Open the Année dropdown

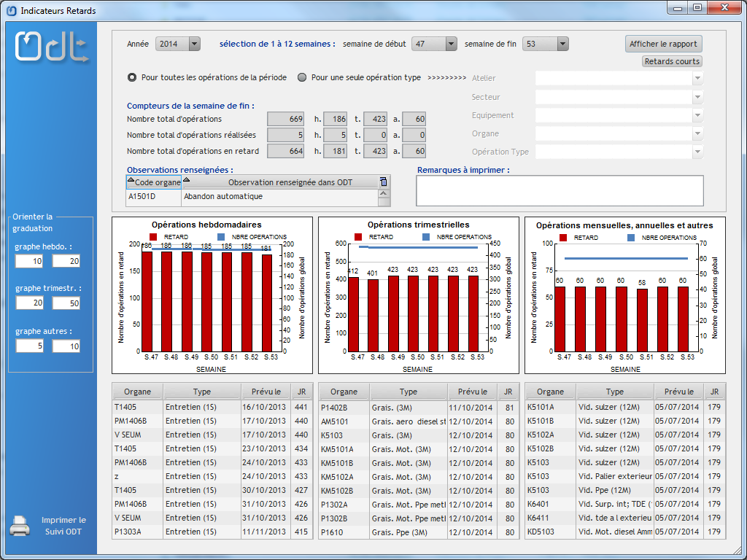pyautogui.click(x=194, y=44)
